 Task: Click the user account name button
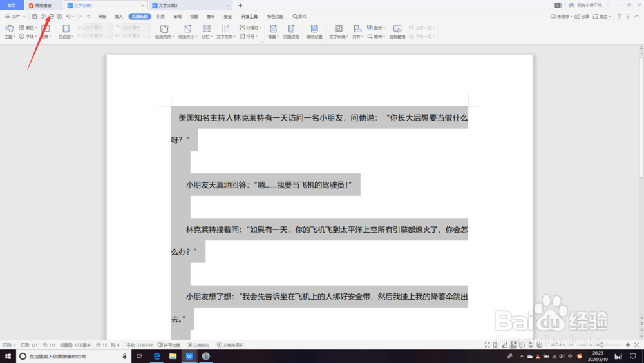585,5
